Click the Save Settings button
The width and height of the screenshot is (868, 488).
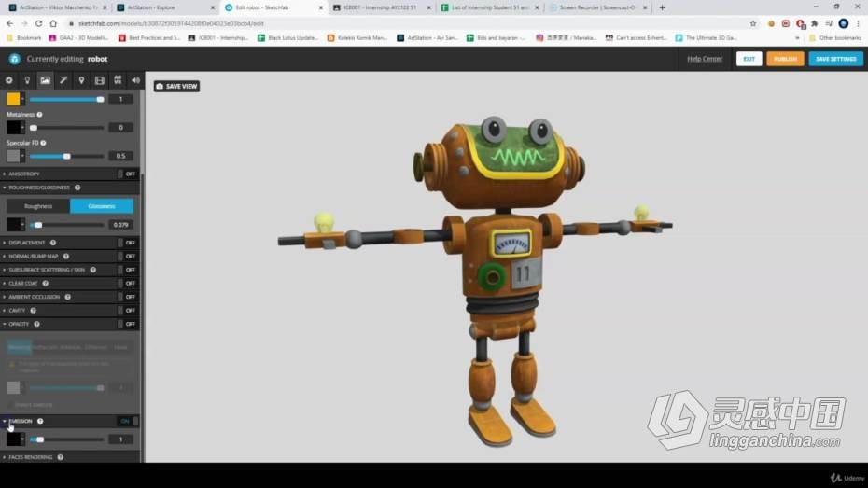(x=835, y=59)
